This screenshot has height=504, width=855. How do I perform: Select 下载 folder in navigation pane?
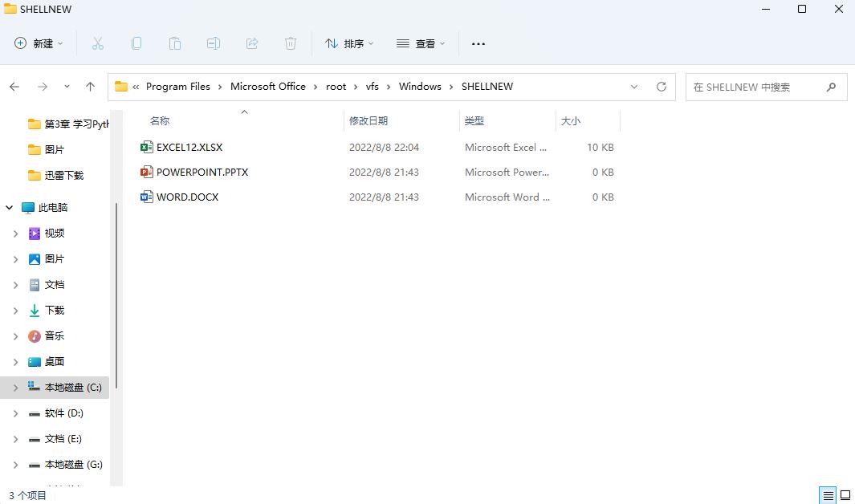[54, 311]
